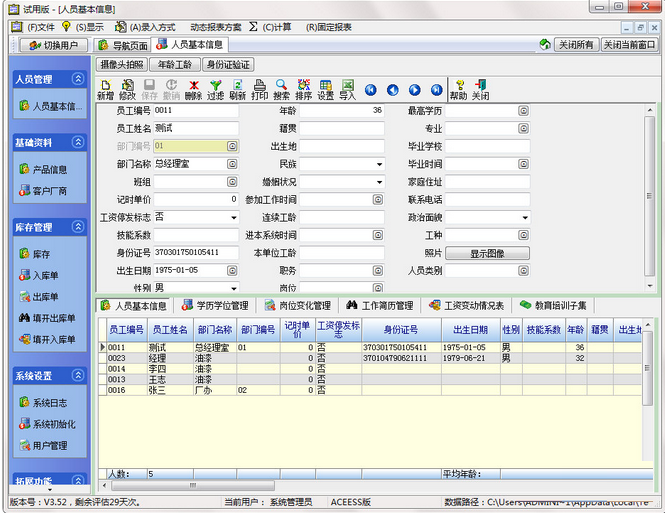Screen dimensions: 665x513
Task: Click the 切换用户 button
Action: tap(53, 45)
